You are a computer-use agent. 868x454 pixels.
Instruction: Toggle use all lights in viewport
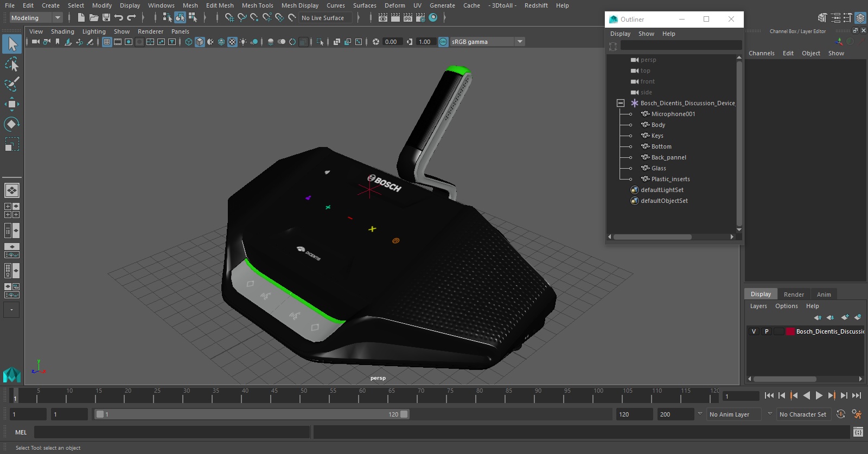(x=243, y=42)
